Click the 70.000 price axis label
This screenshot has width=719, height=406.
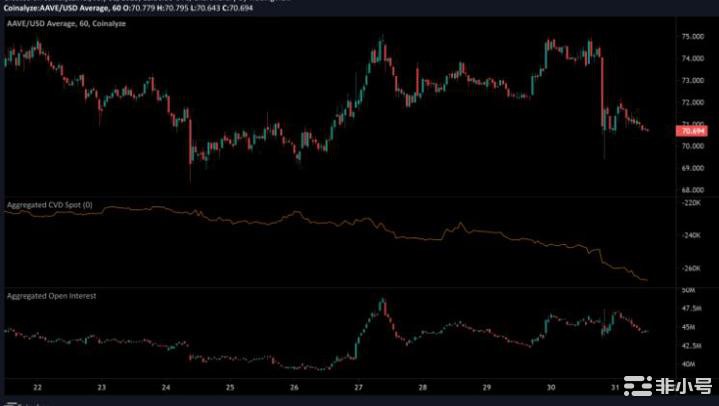[x=693, y=146]
